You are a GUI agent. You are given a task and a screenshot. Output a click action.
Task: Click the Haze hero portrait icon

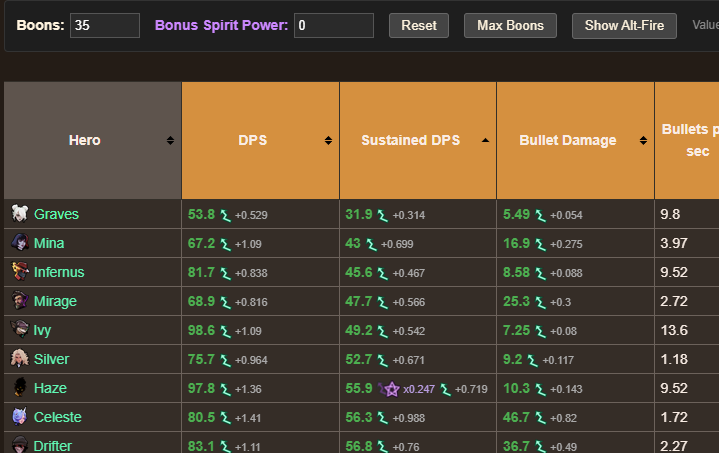coord(20,387)
